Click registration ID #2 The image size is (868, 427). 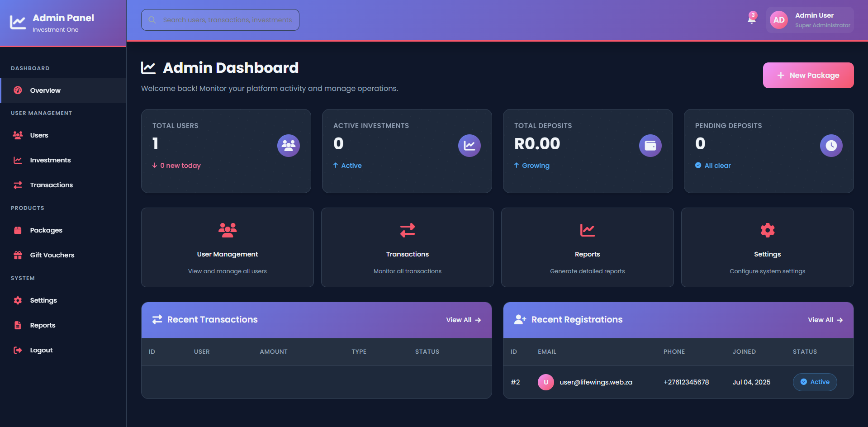(515, 382)
